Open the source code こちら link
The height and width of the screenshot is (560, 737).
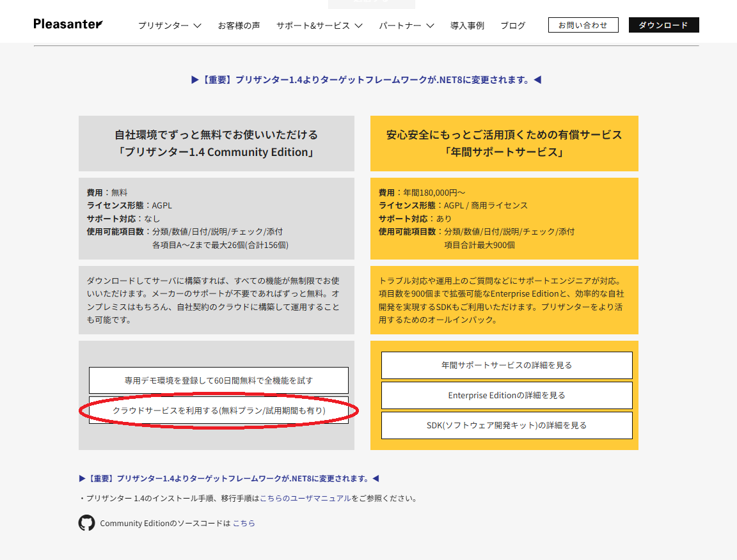(244, 523)
